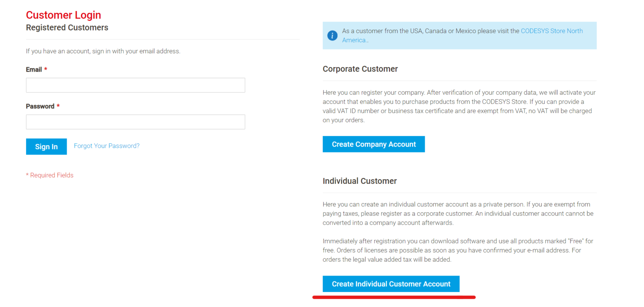Click the red "* Required Fields" note
644x307 pixels.
point(49,175)
